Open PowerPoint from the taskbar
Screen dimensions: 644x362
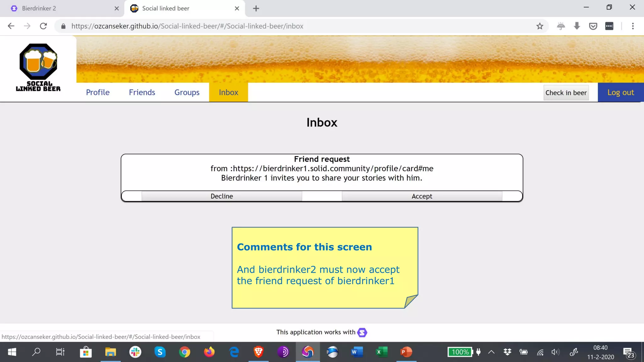pyautogui.click(x=406, y=352)
